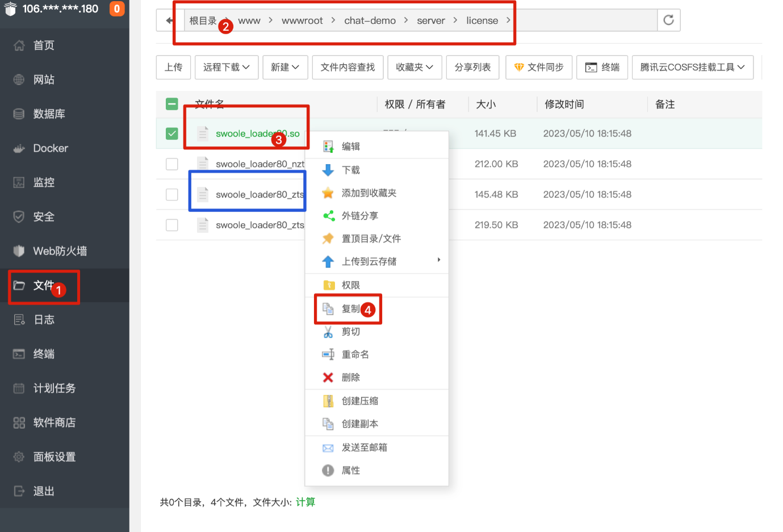
Task: Click the blue download arrow icon in context menu
Action: [x=328, y=170]
